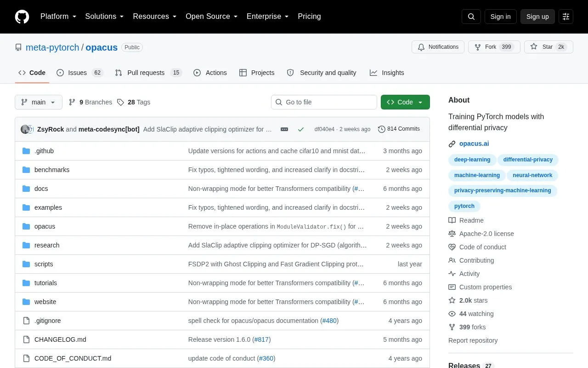Viewport: 588px width, 368px height.
Task: Click the Sign up button
Action: 537,17
